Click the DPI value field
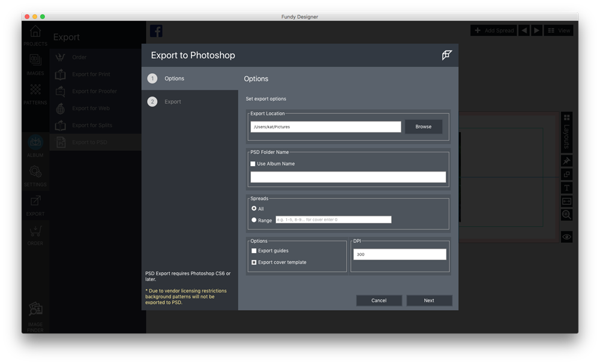The image size is (600, 364). click(400, 254)
